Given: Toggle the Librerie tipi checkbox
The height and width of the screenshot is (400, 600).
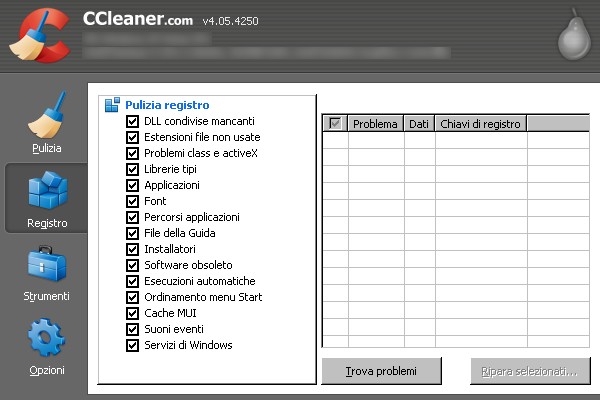Looking at the screenshot, I should click(132, 169).
